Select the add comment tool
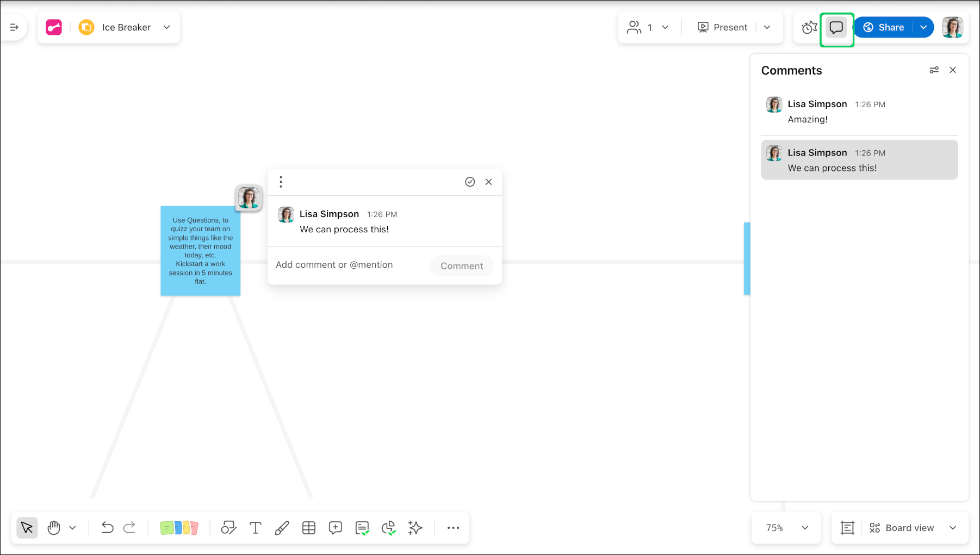Viewport: 980px width, 555px height. click(335, 528)
